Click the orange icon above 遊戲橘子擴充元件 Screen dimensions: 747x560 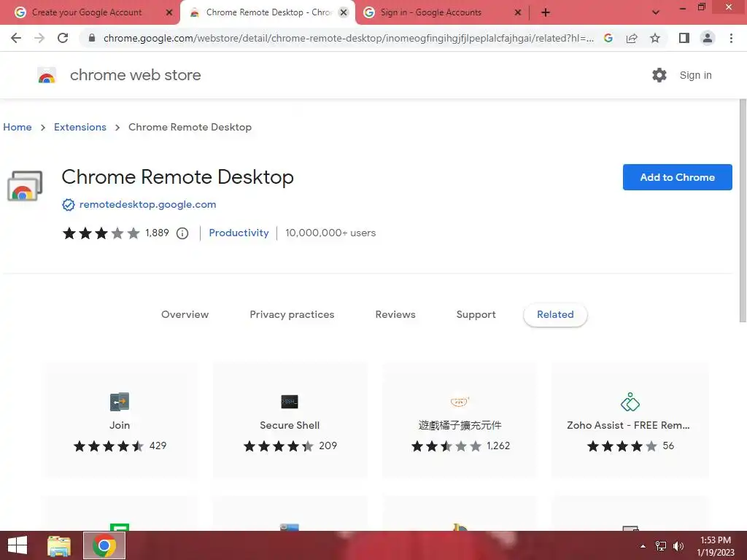pyautogui.click(x=460, y=402)
